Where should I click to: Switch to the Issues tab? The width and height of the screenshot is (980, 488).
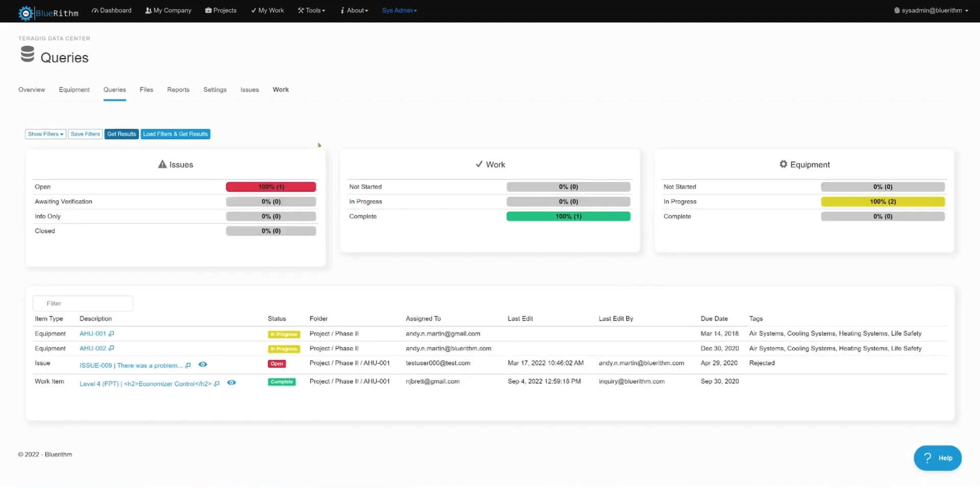[x=250, y=90]
